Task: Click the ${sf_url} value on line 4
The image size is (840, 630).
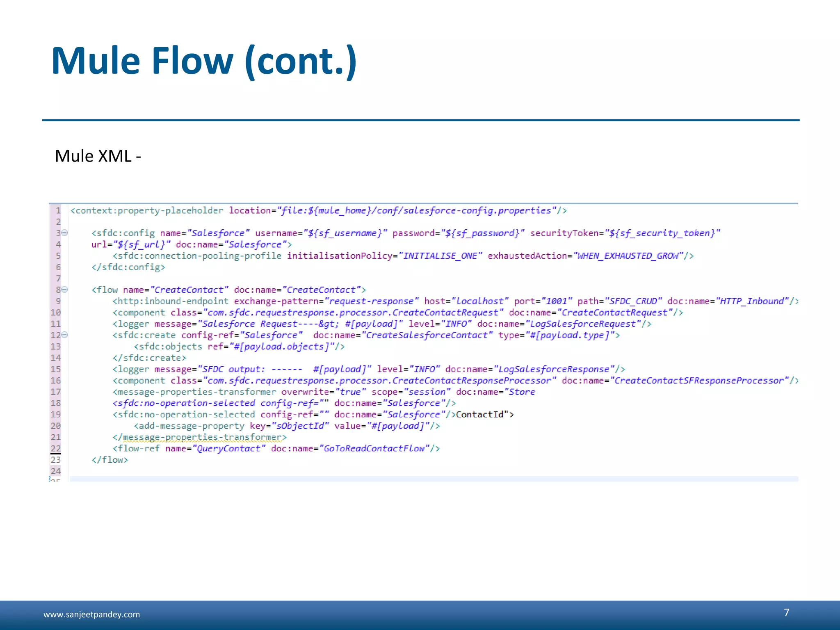Action: click(142, 244)
